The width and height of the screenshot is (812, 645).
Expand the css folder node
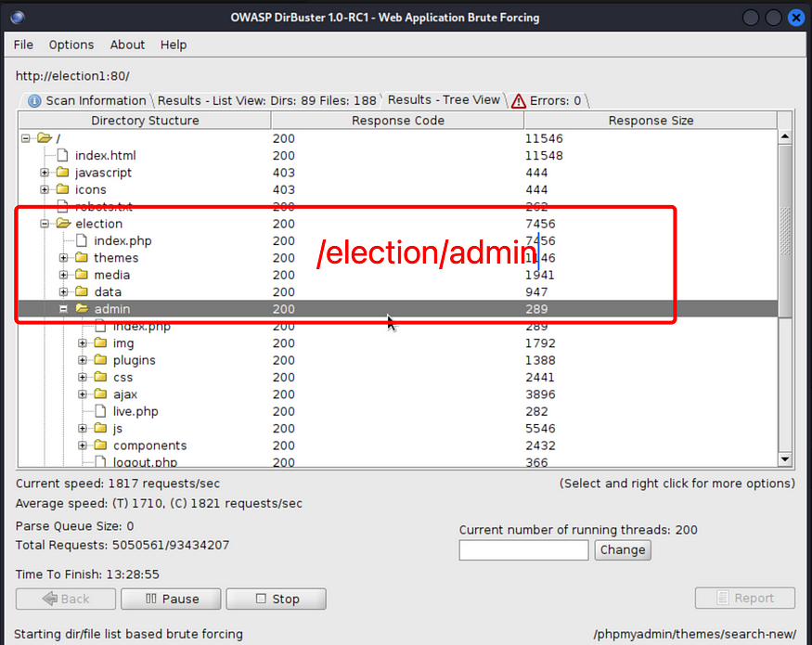(x=83, y=377)
